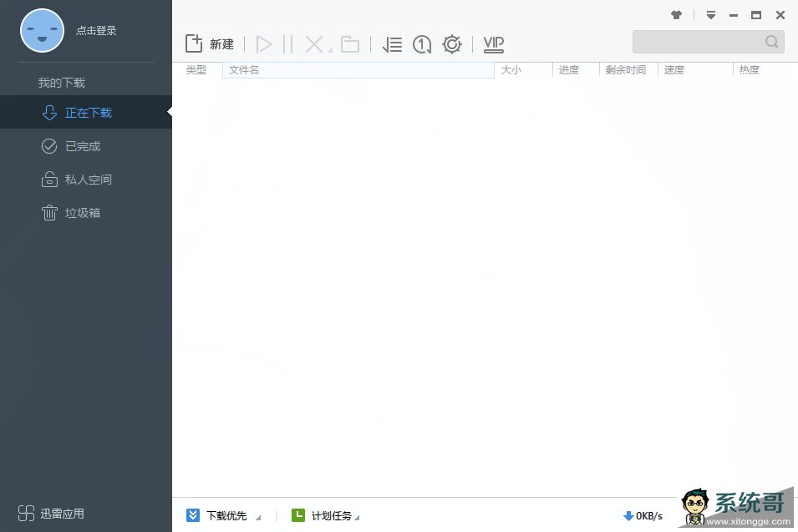Click the 新建 new file icon
The height and width of the screenshot is (532, 798).
[x=194, y=43]
